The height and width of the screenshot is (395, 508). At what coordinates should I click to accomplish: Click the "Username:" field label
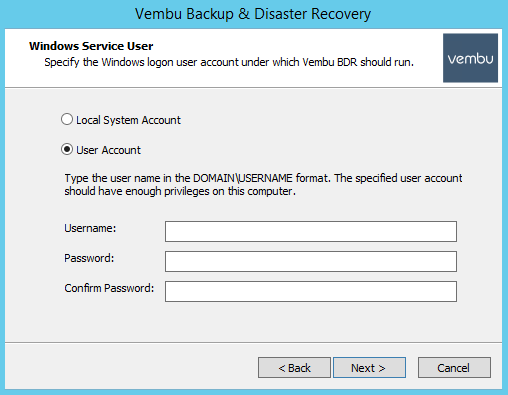[90, 228]
